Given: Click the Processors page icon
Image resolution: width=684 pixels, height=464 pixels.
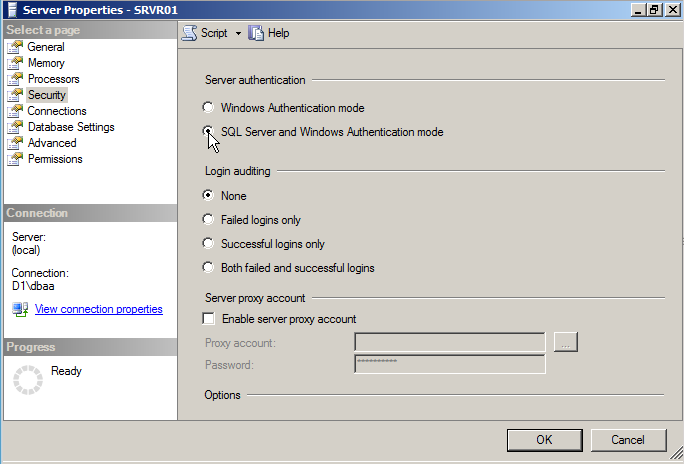Looking at the screenshot, I should click(15, 79).
